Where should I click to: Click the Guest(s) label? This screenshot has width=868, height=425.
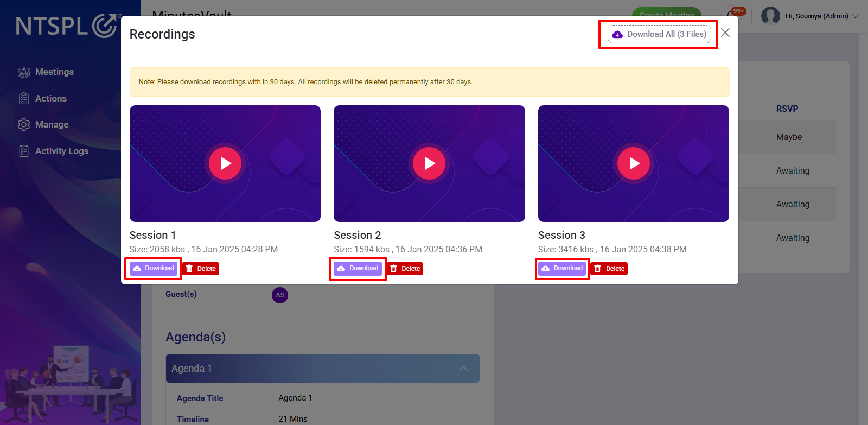point(181,294)
